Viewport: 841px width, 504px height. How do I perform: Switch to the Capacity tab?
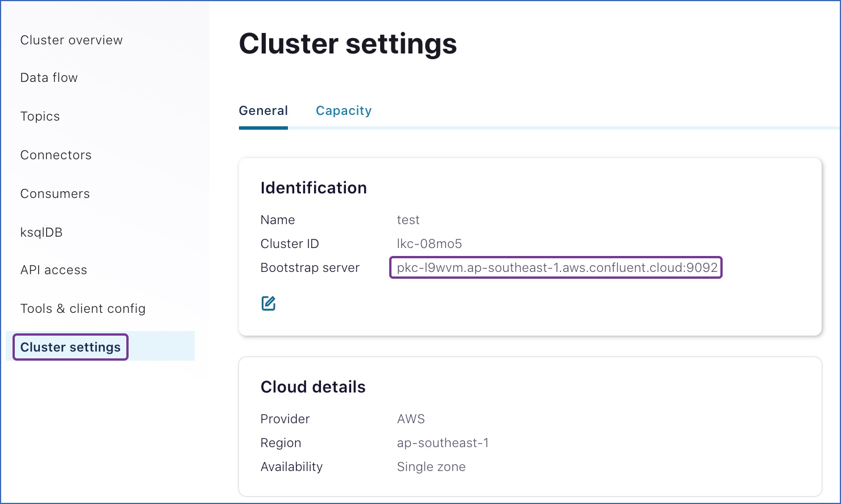coord(344,110)
